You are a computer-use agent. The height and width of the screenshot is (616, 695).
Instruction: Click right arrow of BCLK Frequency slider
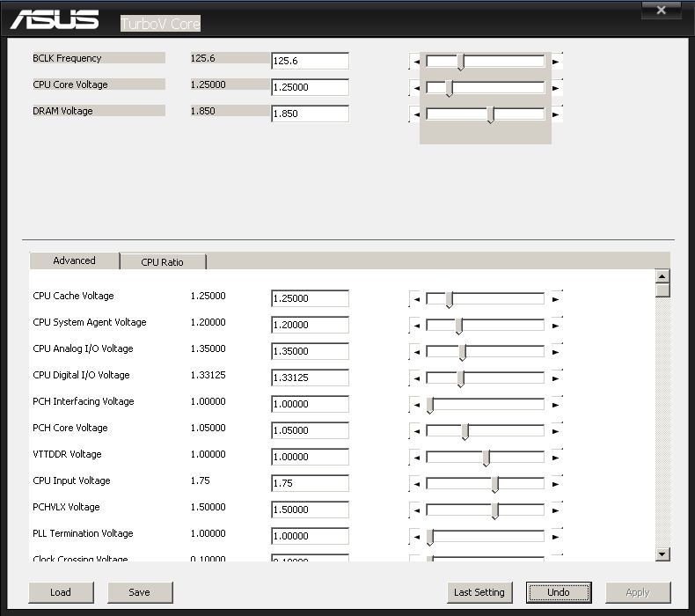(x=555, y=62)
